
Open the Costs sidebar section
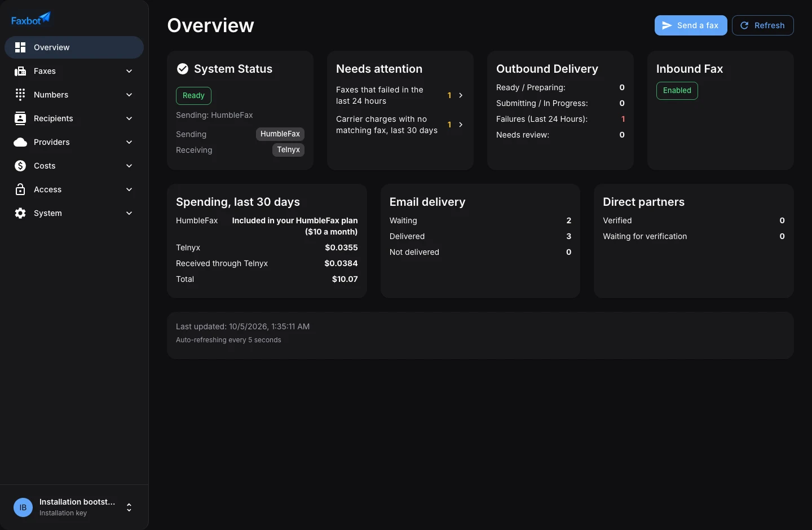click(x=74, y=166)
